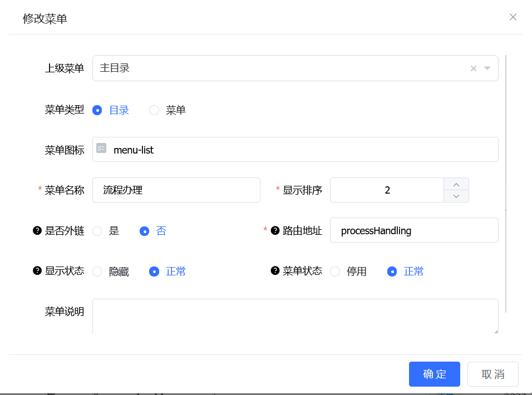
Task: Focus the 菜单名称 input with 流程办理
Action: pos(176,190)
